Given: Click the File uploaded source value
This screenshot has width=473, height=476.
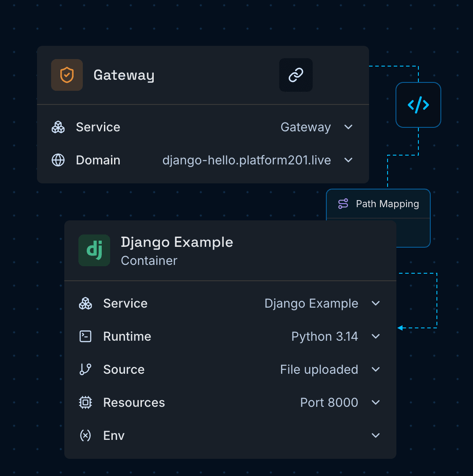Looking at the screenshot, I should pos(319,370).
